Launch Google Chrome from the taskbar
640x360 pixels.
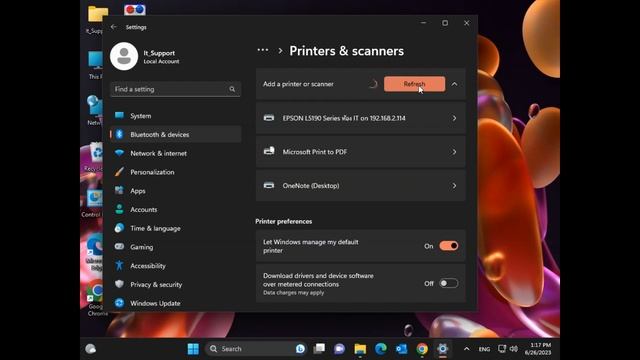coord(422,349)
